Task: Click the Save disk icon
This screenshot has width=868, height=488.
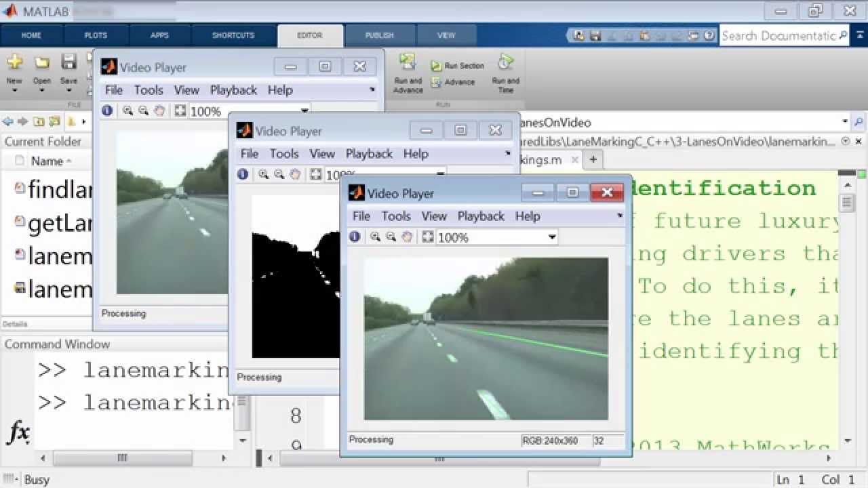Action: (68, 62)
